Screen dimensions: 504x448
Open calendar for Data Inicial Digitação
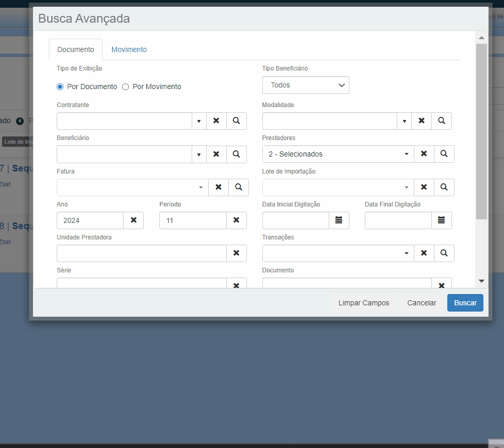[x=339, y=220]
